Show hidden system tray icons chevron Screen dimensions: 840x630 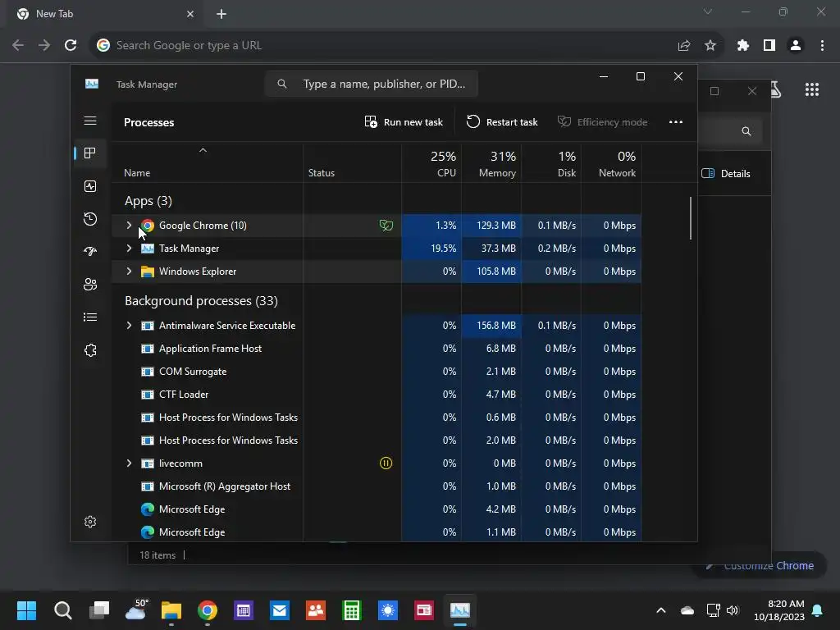(661, 610)
